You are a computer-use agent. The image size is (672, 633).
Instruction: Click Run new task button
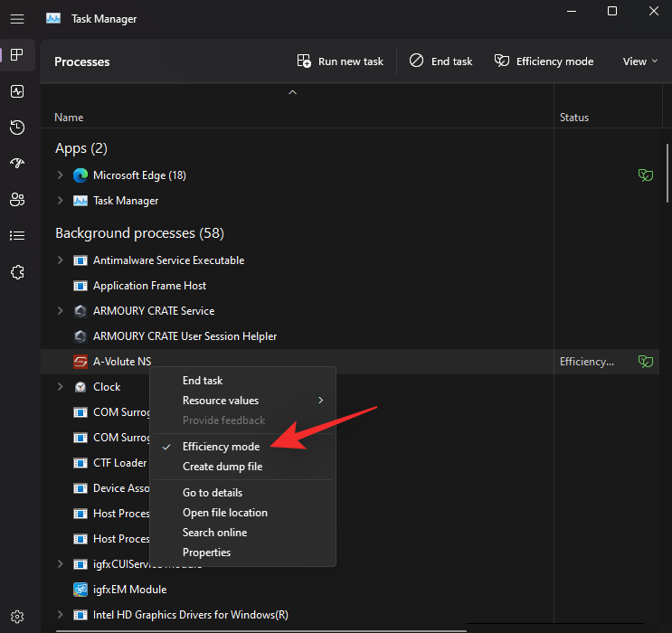coord(340,61)
